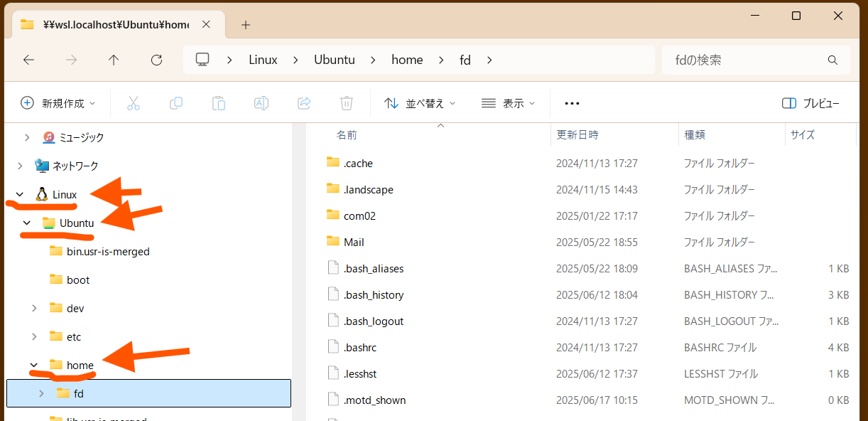Screen dimensions: 868x421
Task: Click the music icon beside ミュージック
Action: [x=49, y=137]
